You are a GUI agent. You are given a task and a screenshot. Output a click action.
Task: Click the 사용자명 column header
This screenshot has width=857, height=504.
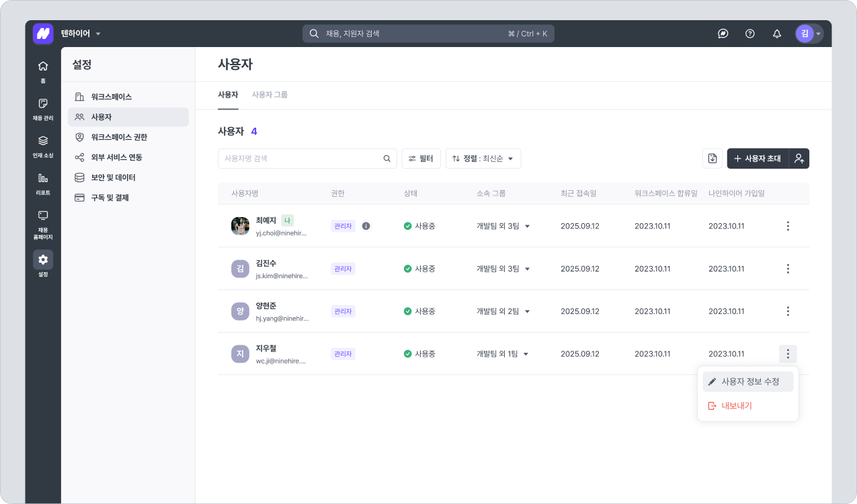click(x=245, y=194)
